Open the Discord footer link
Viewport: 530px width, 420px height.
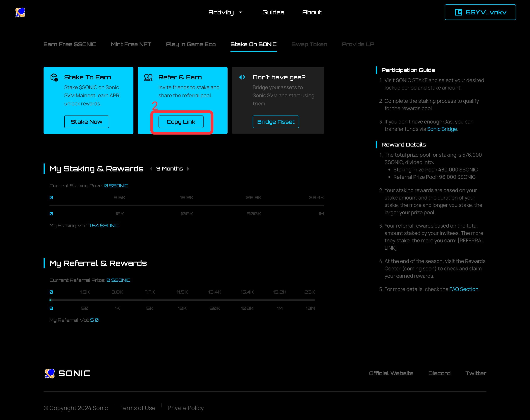point(439,373)
